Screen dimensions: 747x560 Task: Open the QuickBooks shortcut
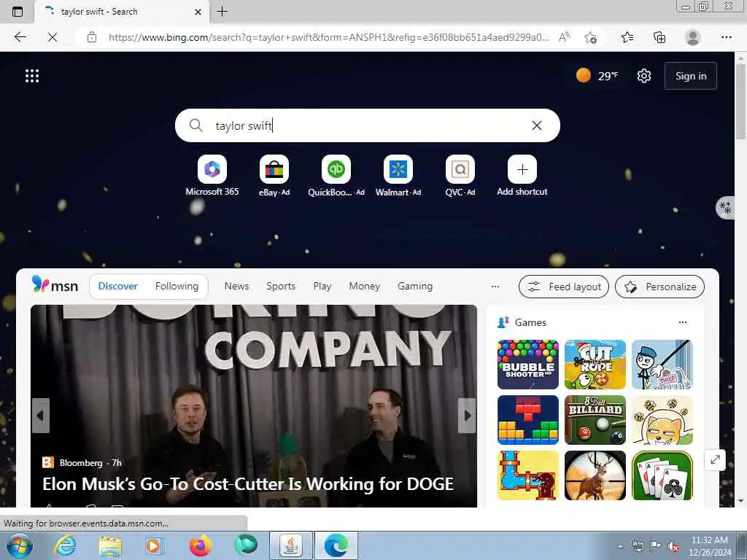click(x=336, y=176)
